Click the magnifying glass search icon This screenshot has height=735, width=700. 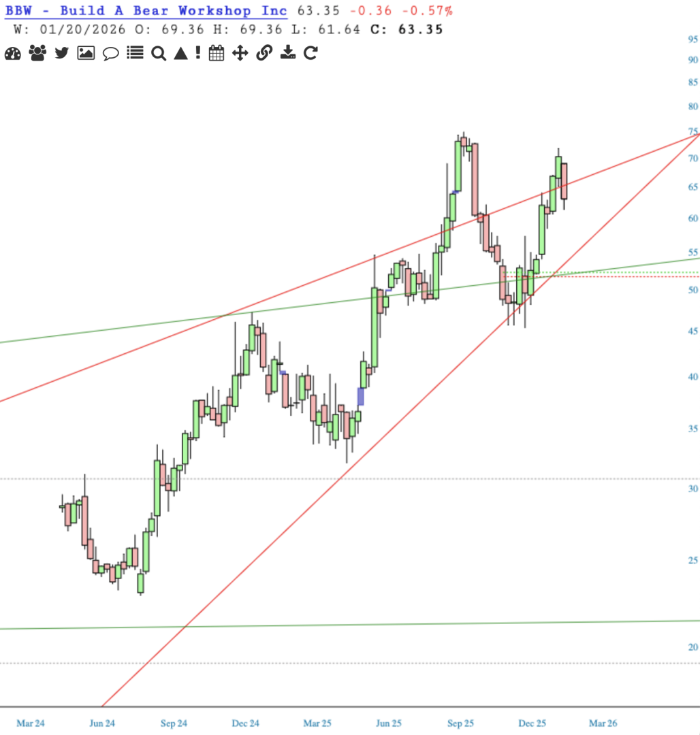159,54
